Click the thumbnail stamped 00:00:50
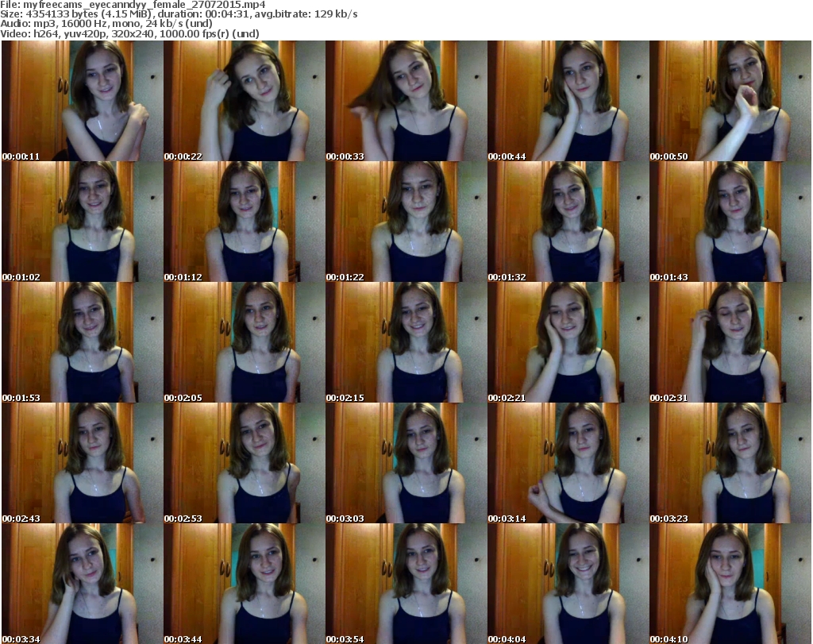813x644 pixels. click(730, 101)
